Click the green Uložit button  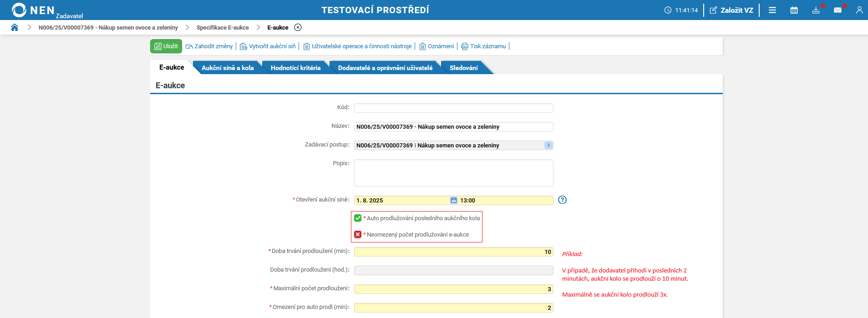click(166, 46)
